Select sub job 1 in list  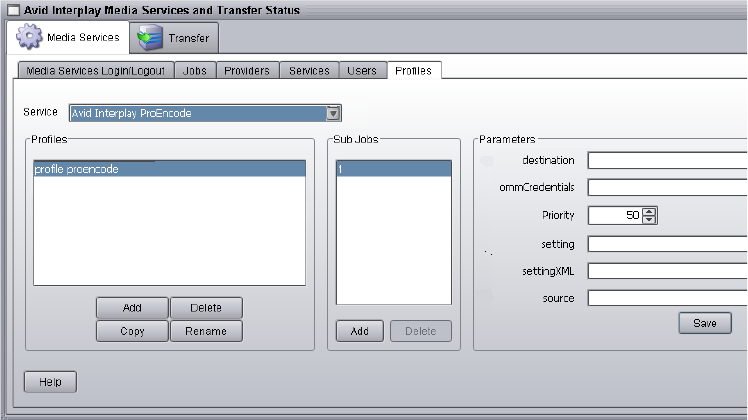click(x=393, y=170)
